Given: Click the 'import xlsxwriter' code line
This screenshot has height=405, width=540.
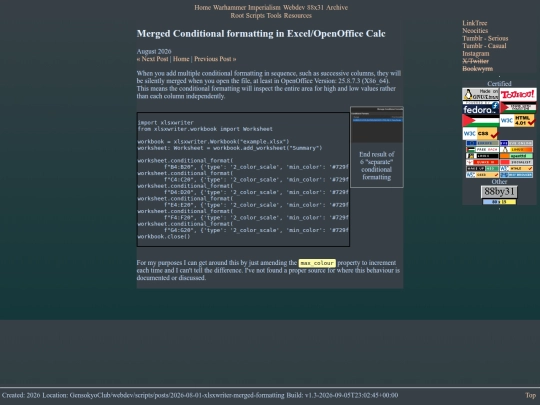Looking at the screenshot, I should point(166,123).
